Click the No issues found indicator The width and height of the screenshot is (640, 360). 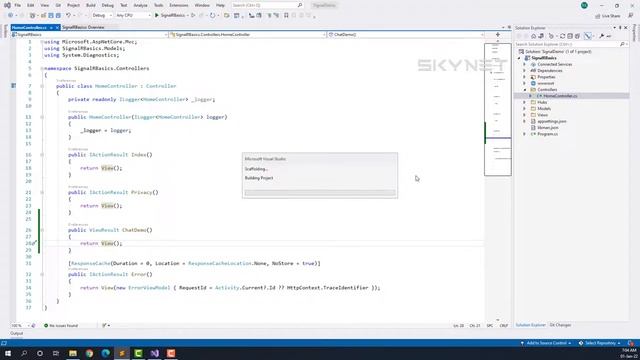point(61,326)
